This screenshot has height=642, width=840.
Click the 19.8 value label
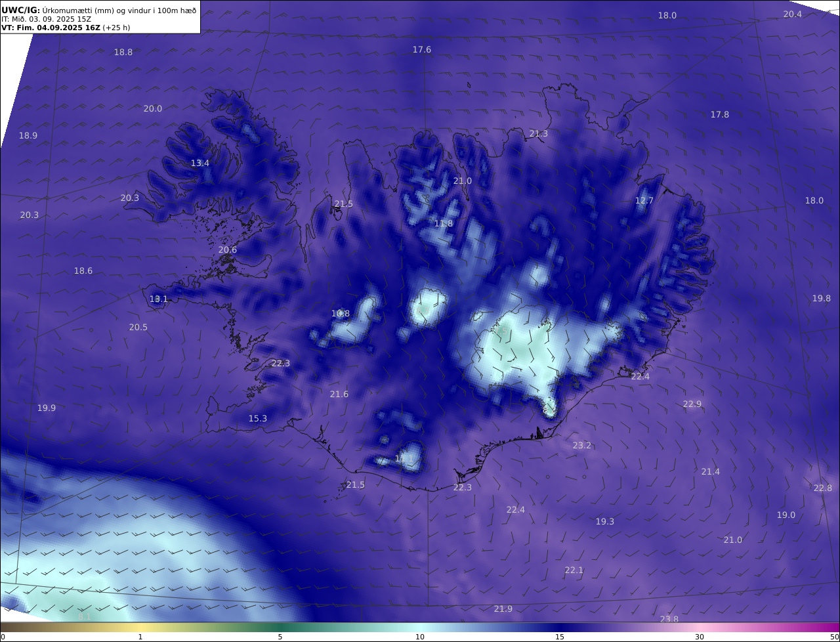click(822, 298)
